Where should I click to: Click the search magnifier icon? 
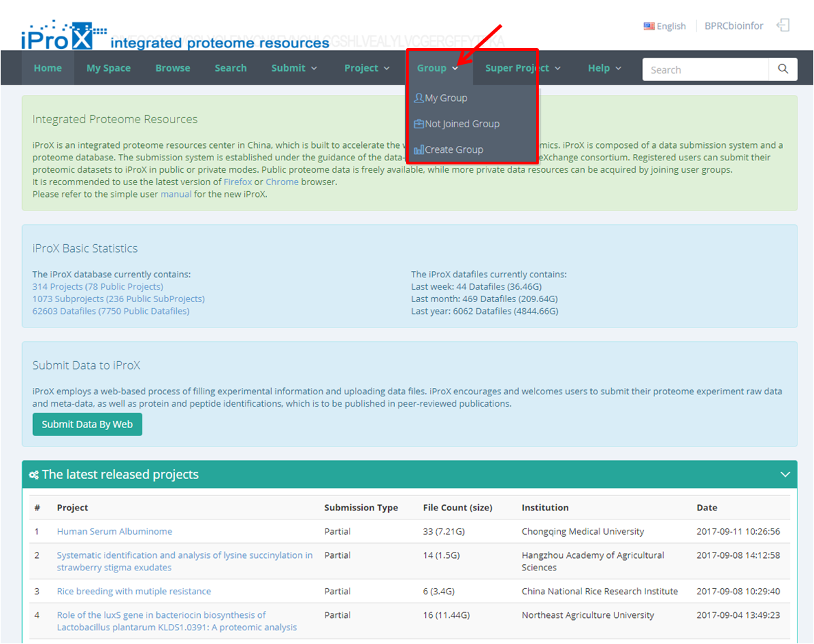point(783,69)
